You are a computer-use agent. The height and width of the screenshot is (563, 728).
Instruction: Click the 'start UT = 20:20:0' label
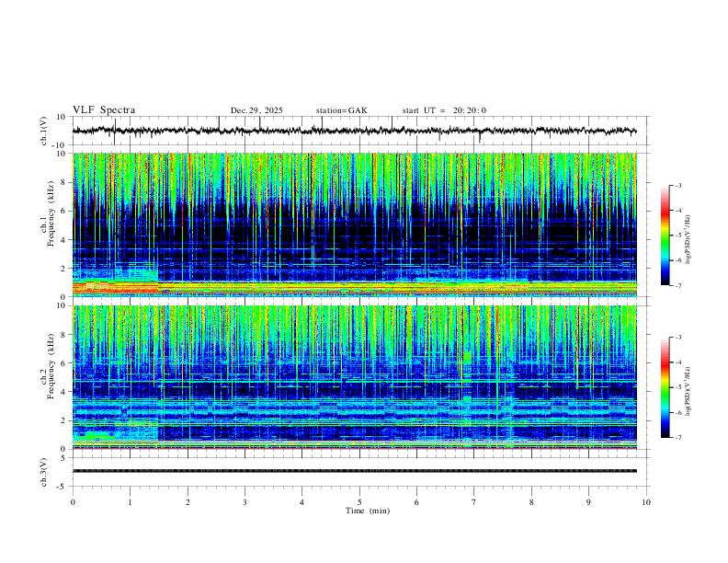[444, 110]
